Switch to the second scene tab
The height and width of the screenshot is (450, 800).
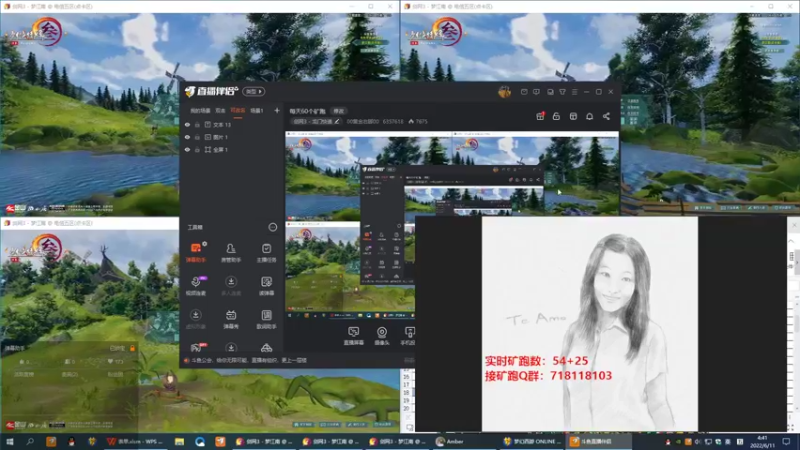pyautogui.click(x=220, y=110)
